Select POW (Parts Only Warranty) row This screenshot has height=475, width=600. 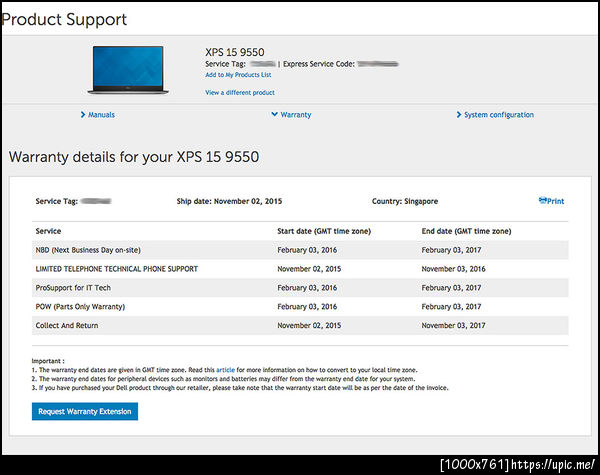300,307
